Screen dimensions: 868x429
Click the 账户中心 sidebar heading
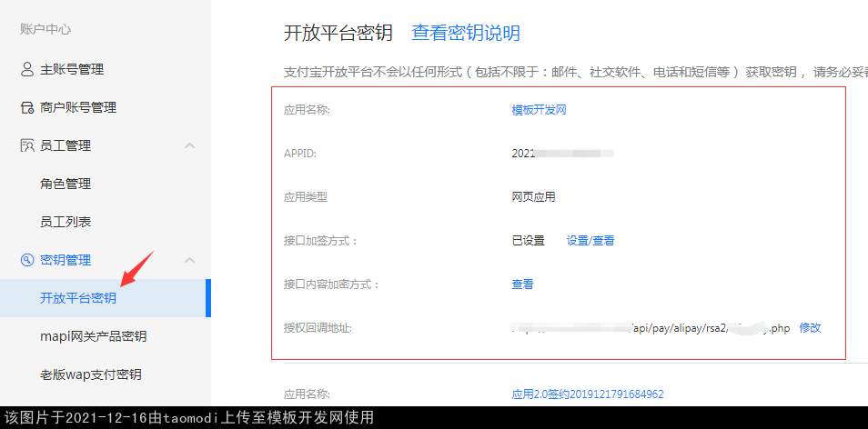pyautogui.click(x=45, y=28)
